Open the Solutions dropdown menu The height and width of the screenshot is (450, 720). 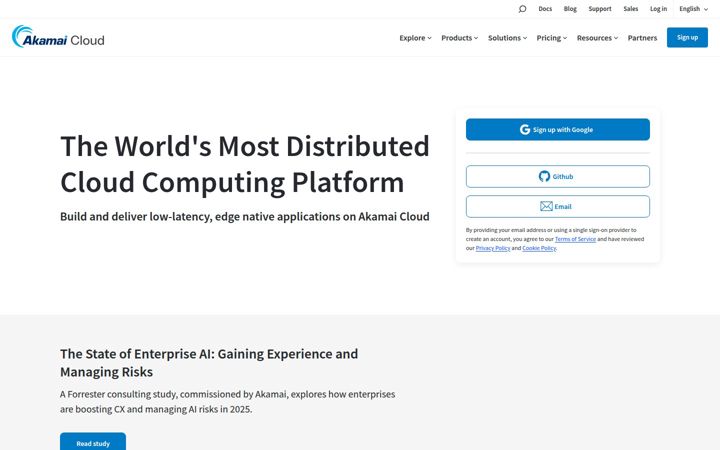(x=507, y=38)
